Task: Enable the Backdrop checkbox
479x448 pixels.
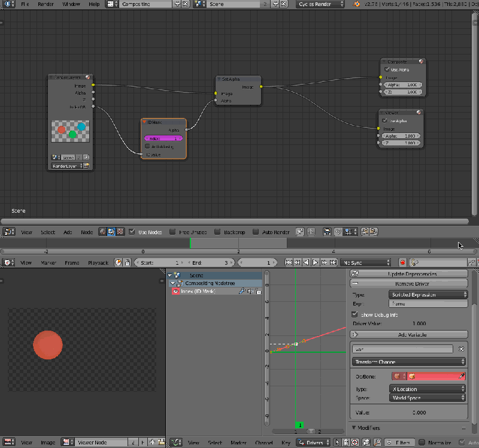Action: 217,232
